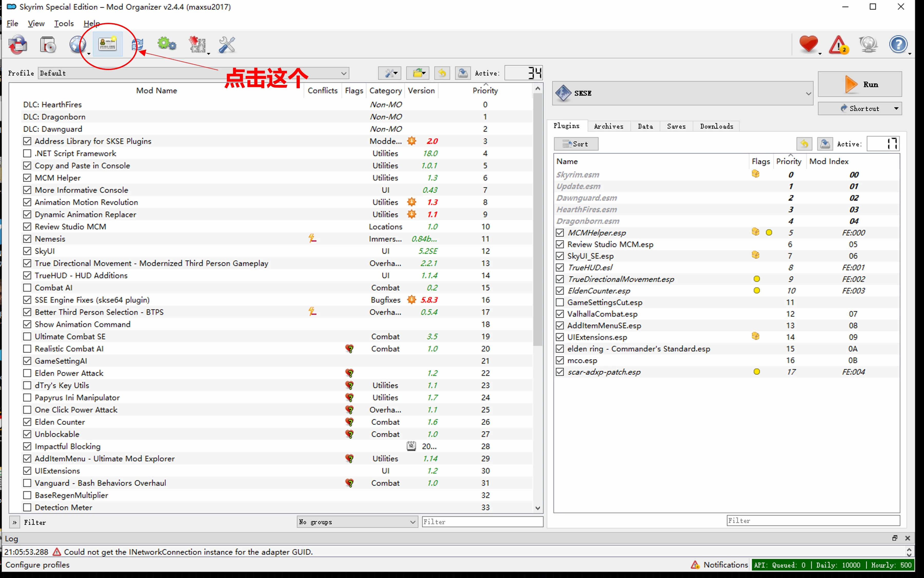Disable the Nemesis mod checkbox

pos(27,239)
